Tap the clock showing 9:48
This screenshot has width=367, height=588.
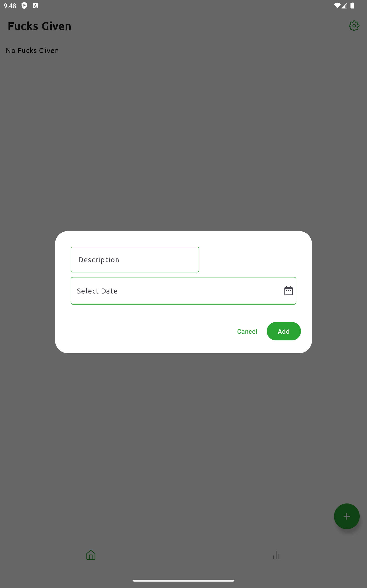10,6
